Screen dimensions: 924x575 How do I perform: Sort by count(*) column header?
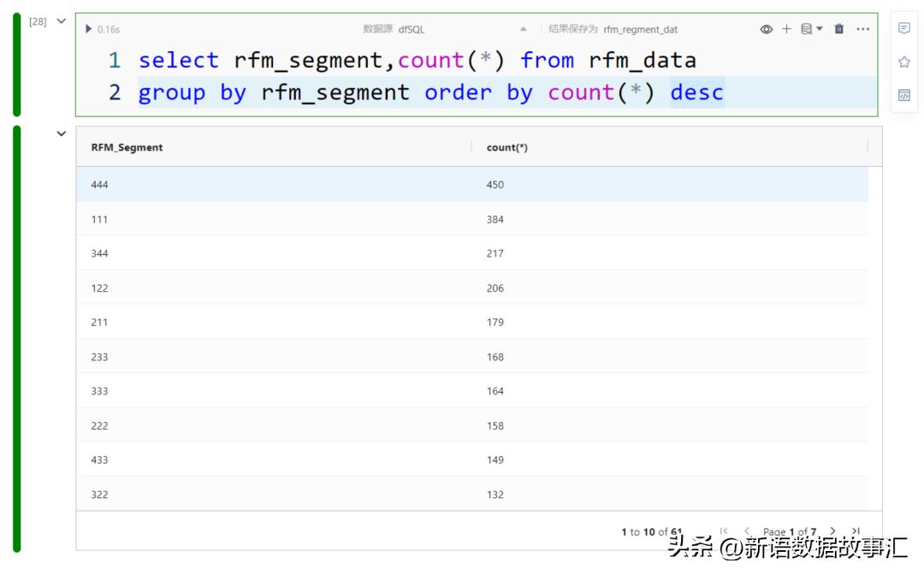point(507,147)
